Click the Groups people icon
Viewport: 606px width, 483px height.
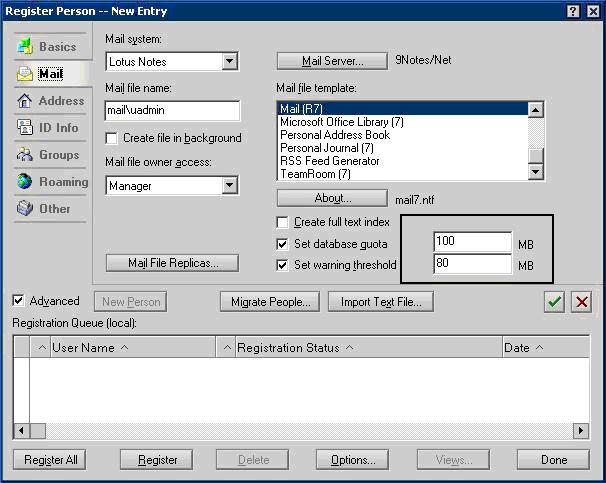(25, 155)
